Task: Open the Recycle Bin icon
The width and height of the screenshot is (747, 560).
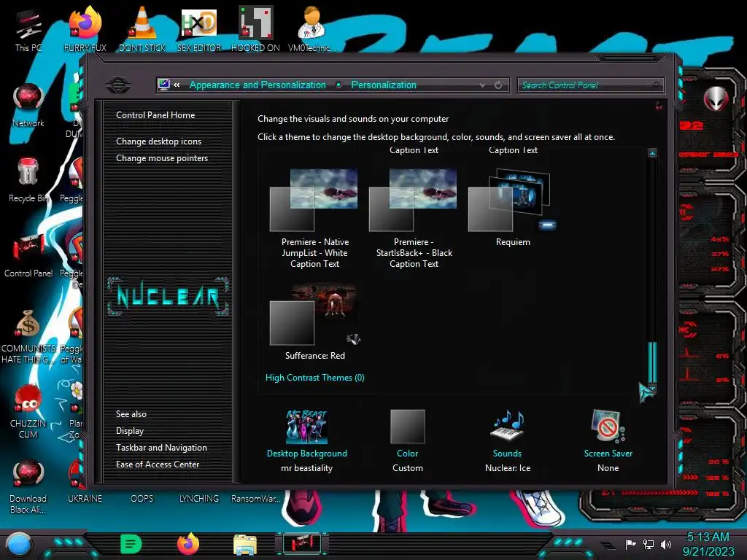Action: pos(28,180)
